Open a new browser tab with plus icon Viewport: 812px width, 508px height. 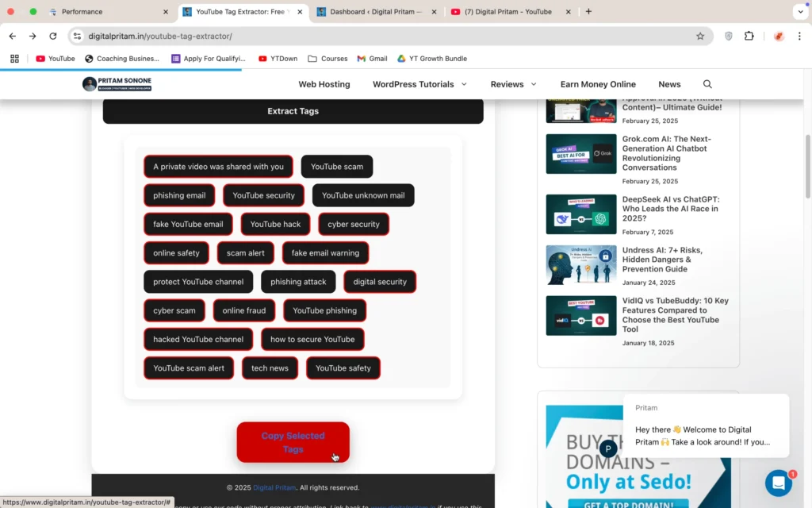588,12
